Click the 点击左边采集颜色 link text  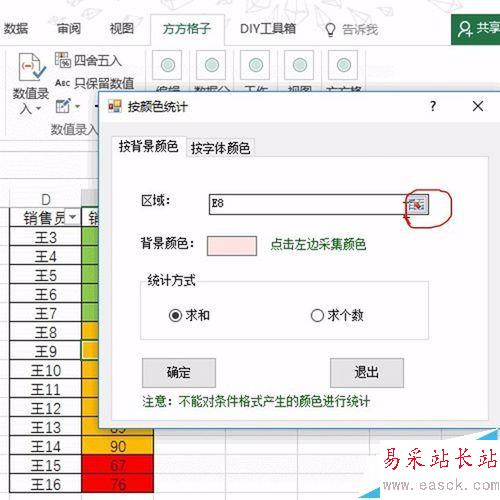[318, 244]
